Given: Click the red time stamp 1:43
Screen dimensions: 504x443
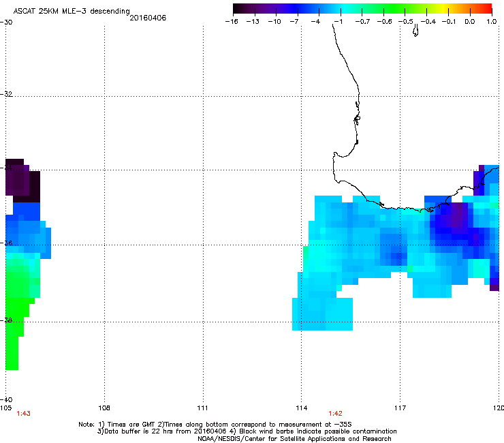Looking at the screenshot, I should (23, 414).
